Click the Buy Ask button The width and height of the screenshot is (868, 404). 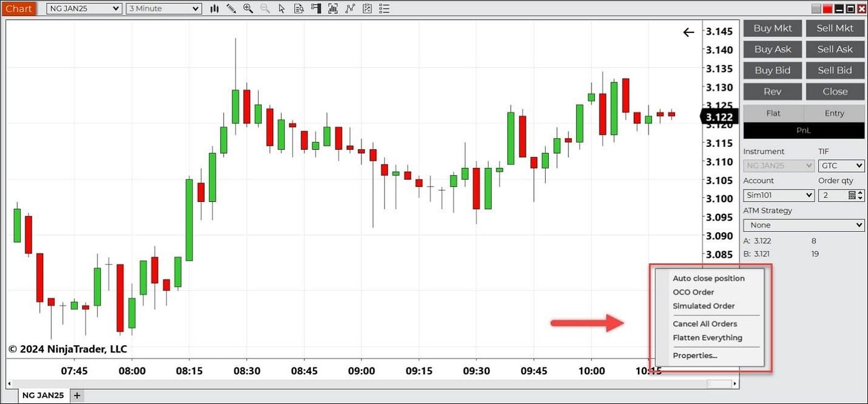point(773,49)
